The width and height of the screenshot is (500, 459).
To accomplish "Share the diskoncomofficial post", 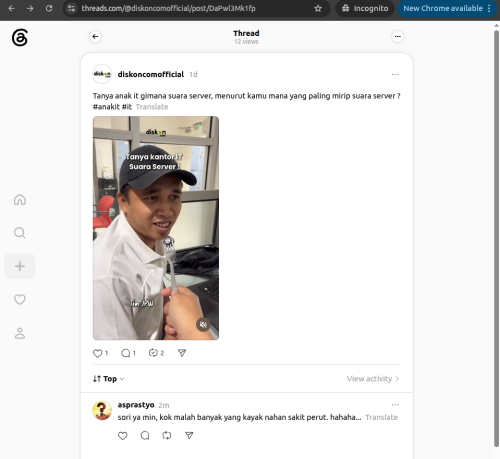I will point(182,353).
